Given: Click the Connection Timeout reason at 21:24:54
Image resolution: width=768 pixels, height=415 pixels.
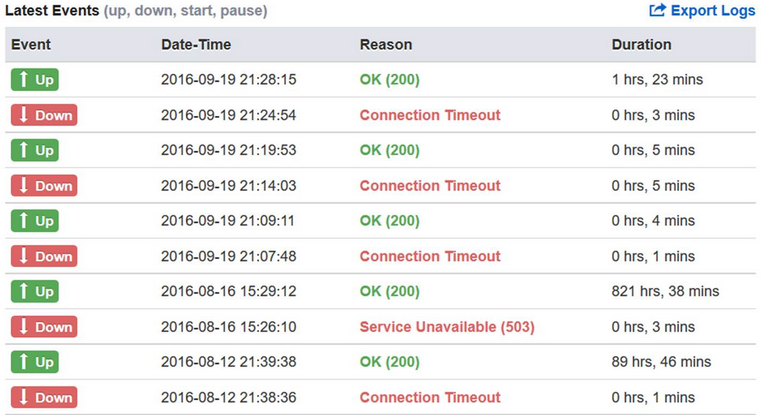Looking at the screenshot, I should click(430, 115).
